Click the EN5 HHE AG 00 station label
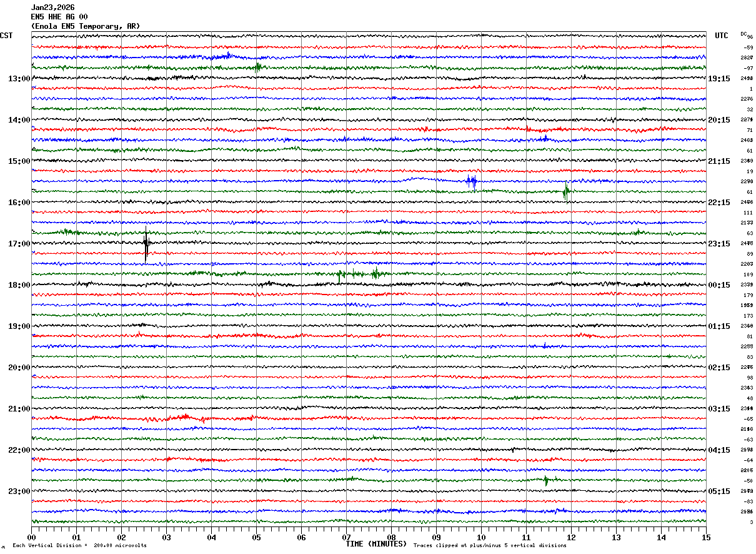This screenshot has width=756, height=554. [59, 17]
